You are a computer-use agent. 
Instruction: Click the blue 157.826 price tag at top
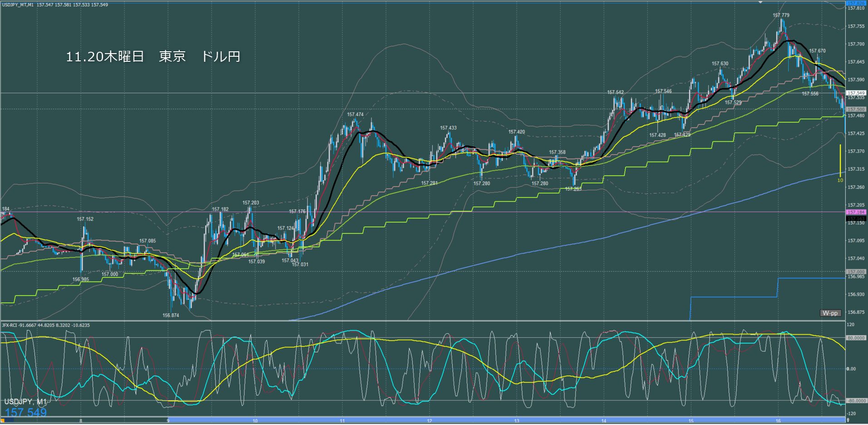coord(856,3)
